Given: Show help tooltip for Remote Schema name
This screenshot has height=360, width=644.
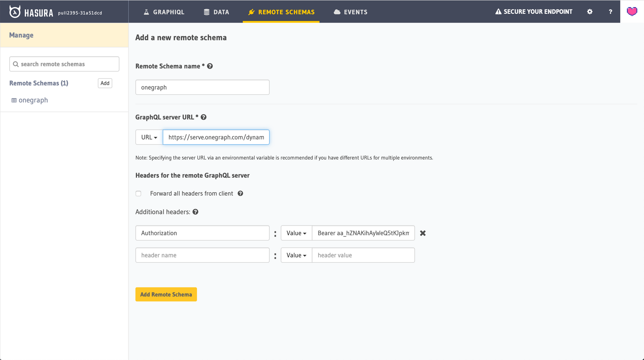Looking at the screenshot, I should point(210,66).
